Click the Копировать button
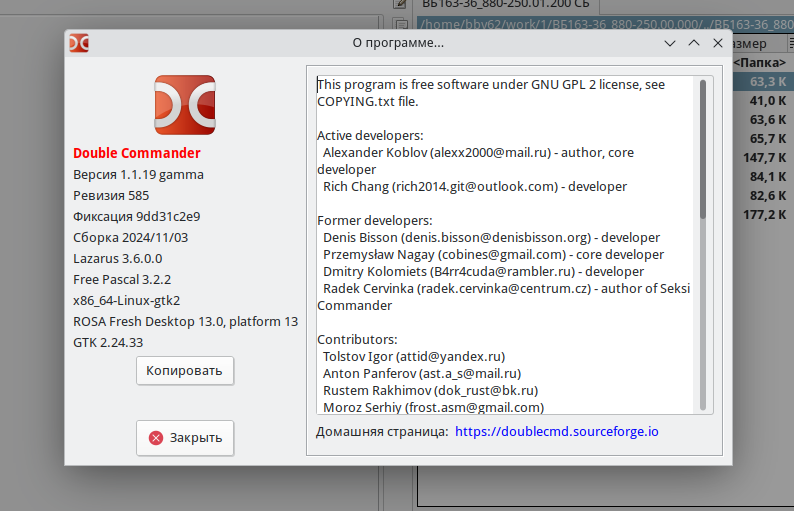This screenshot has height=511, width=794. pyautogui.click(x=185, y=371)
